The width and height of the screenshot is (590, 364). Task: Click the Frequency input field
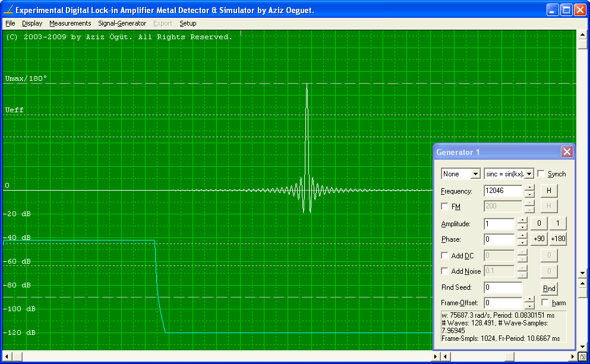pyautogui.click(x=503, y=191)
